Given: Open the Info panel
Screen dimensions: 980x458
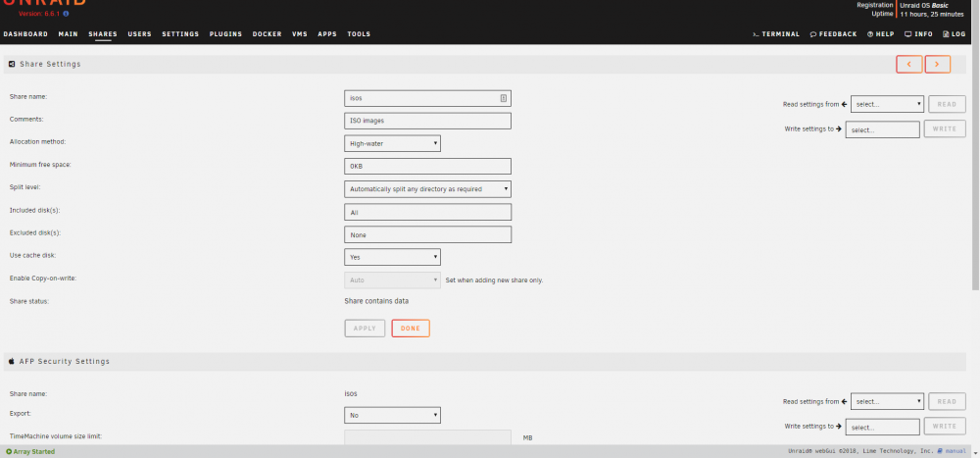Looking at the screenshot, I should click(x=918, y=34).
